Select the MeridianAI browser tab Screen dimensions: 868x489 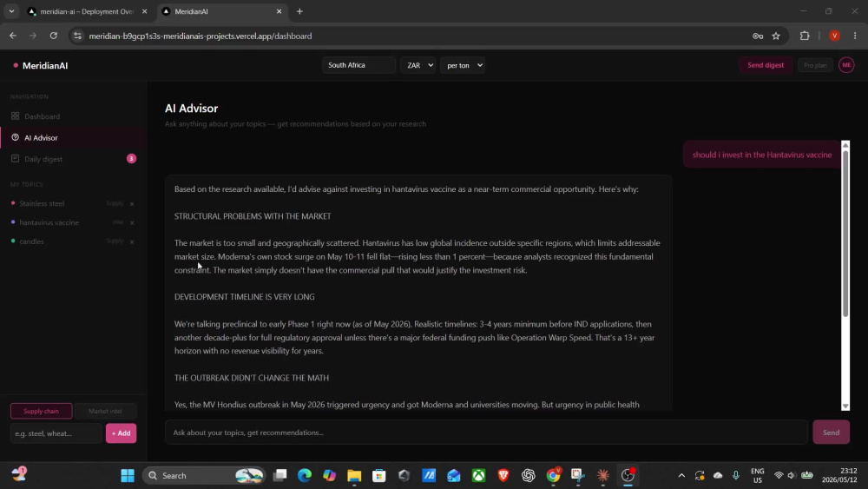221,11
